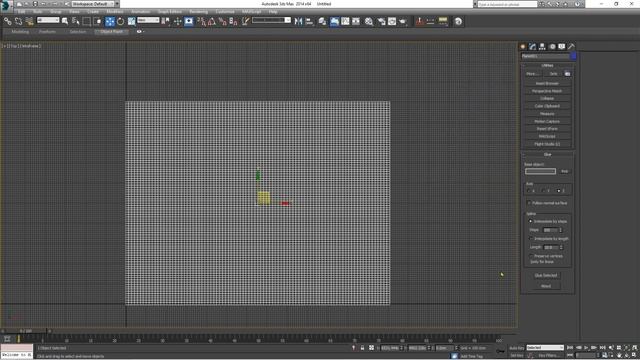Viewport: 640px width, 360px height.
Task: Open selection filter dropdown in toolbar
Action: click(48, 20)
